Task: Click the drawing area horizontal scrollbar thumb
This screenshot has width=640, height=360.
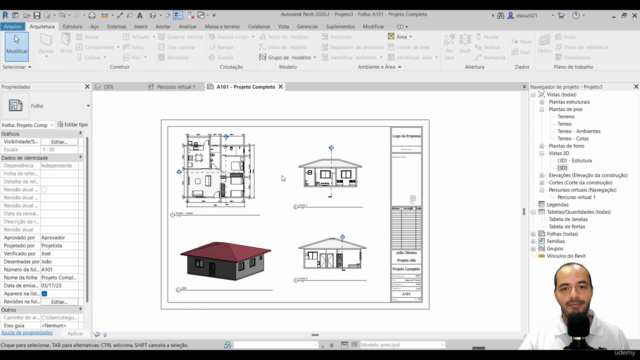Action: pos(315,335)
